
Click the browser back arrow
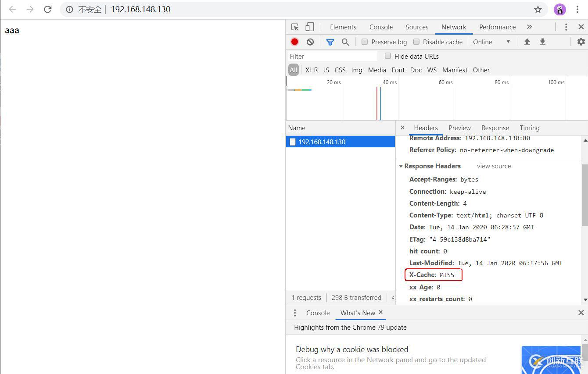[x=12, y=9]
